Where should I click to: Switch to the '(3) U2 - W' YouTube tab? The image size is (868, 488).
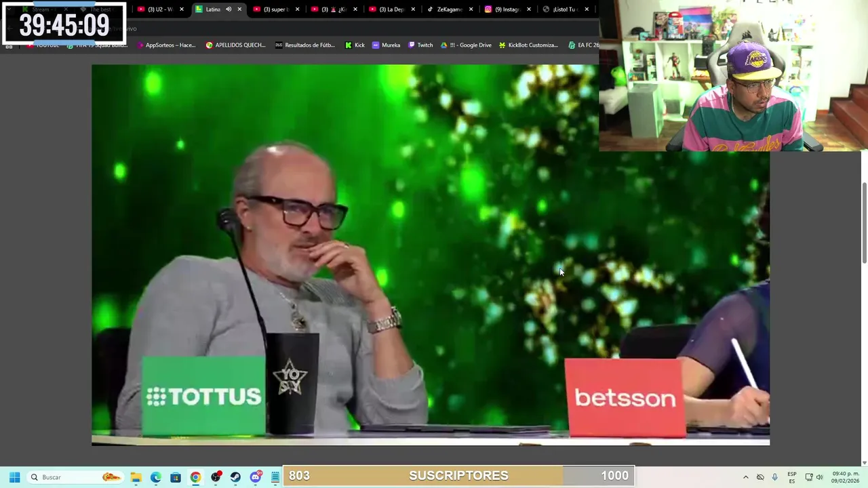tap(159, 9)
